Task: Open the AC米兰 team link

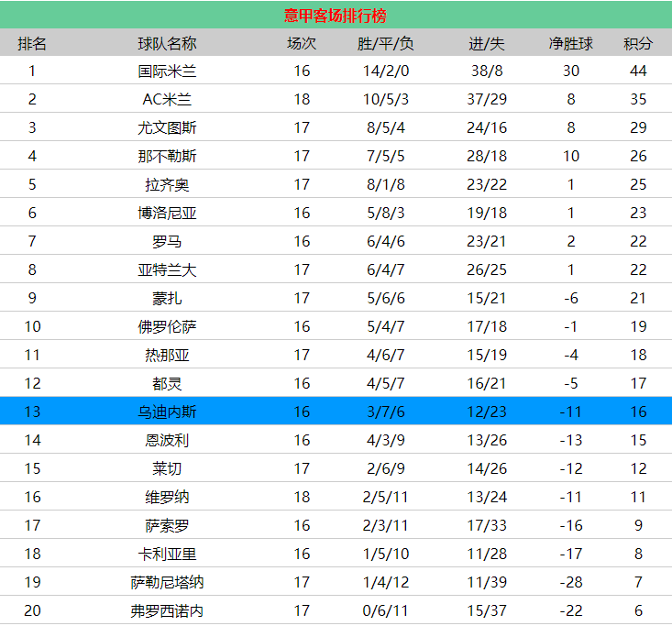Action: [x=167, y=100]
